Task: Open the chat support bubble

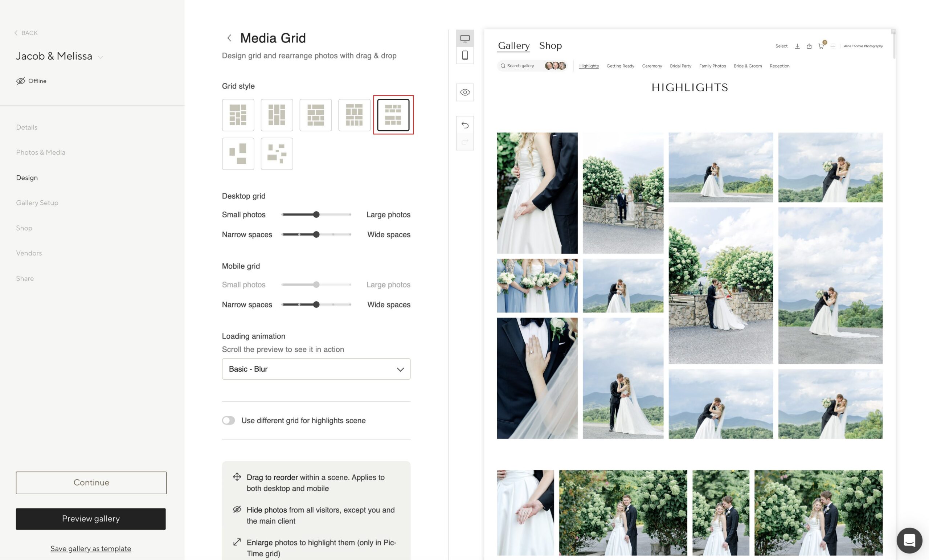Action: coord(909,540)
